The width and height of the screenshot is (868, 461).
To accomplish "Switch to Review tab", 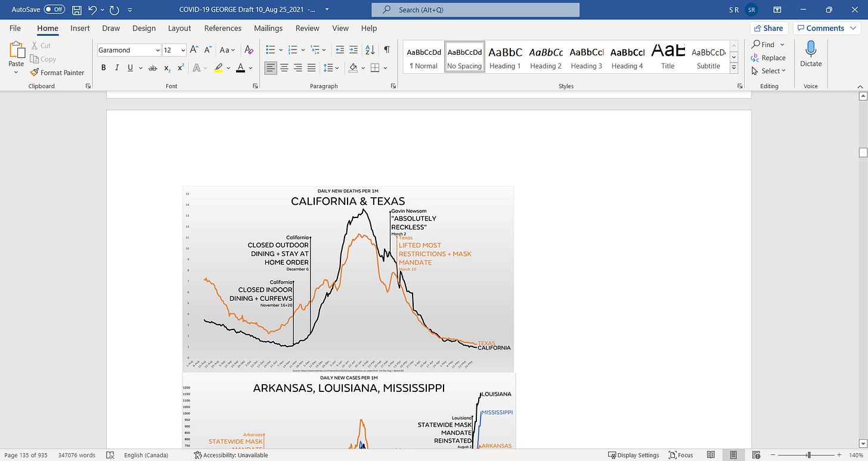I will coord(308,28).
